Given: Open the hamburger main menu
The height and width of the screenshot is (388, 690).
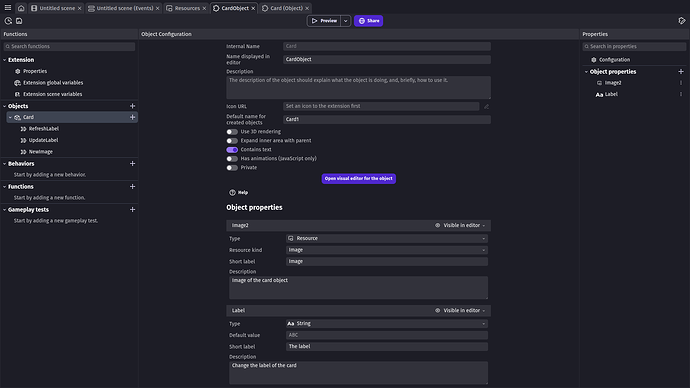Looking at the screenshot, I should click(x=8, y=8).
